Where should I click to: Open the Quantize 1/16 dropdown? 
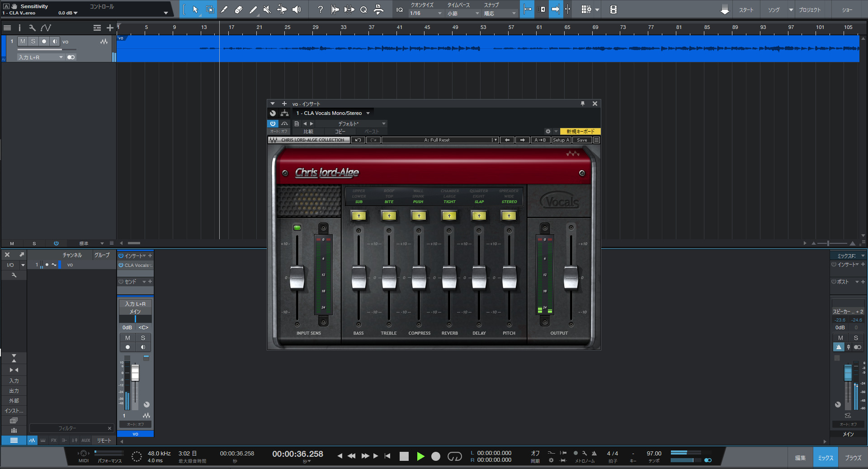[x=426, y=14]
